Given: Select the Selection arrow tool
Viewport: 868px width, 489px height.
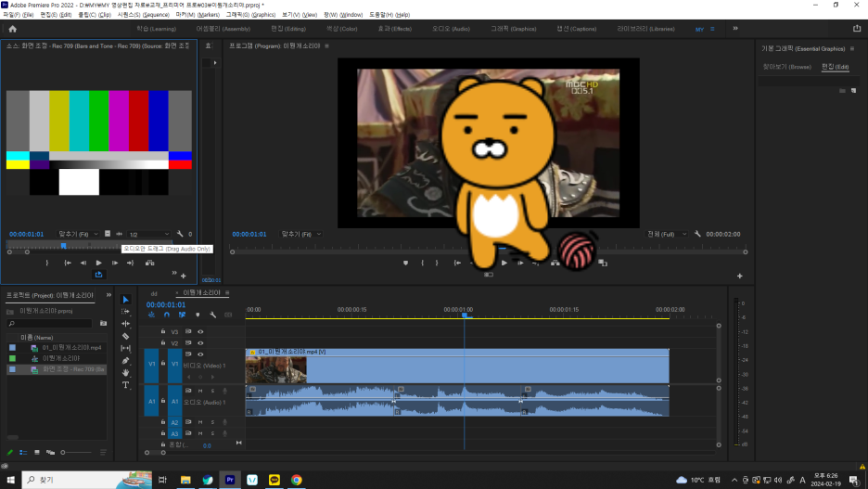Looking at the screenshot, I should 126,300.
